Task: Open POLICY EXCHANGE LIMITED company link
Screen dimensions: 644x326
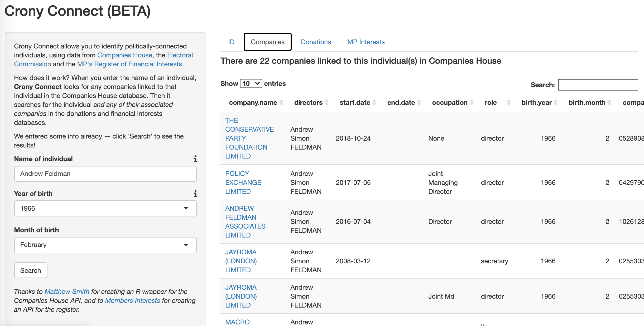Action: (243, 182)
